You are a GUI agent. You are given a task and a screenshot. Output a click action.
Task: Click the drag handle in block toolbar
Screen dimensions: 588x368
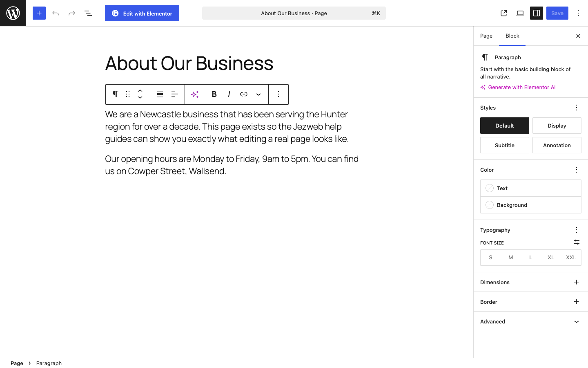128,94
